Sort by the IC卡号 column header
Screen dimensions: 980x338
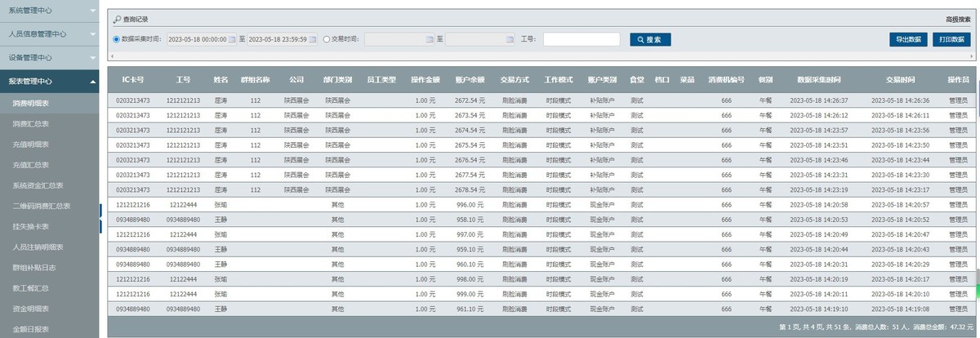(132, 79)
